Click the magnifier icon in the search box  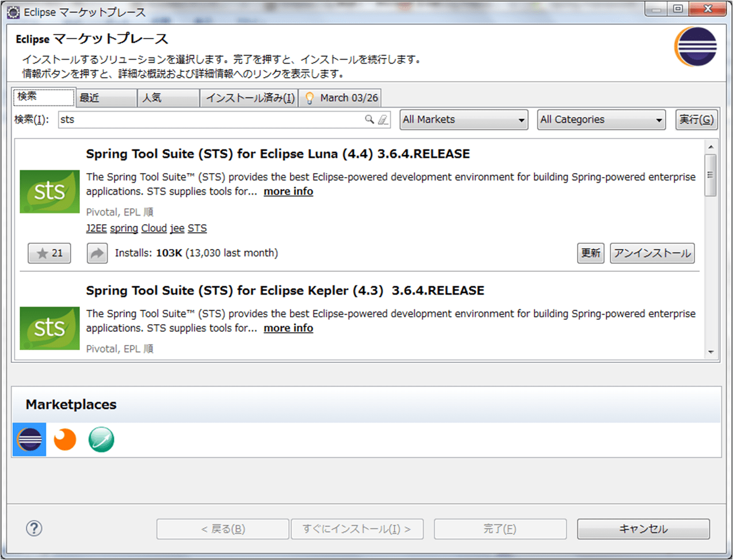pyautogui.click(x=370, y=119)
